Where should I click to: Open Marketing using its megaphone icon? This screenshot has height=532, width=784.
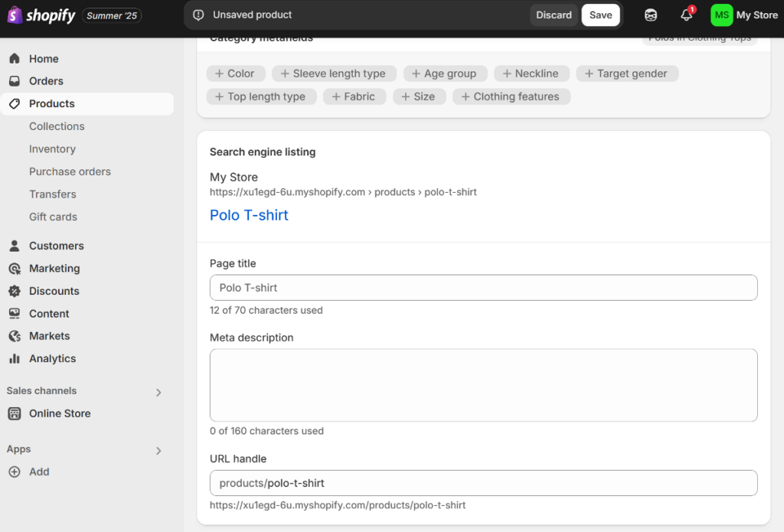pyautogui.click(x=15, y=268)
